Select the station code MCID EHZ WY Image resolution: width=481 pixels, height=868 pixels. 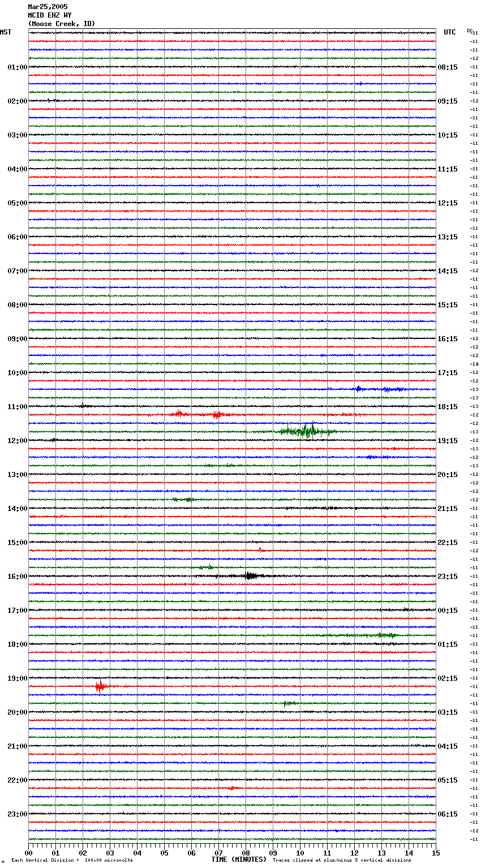(x=50, y=15)
